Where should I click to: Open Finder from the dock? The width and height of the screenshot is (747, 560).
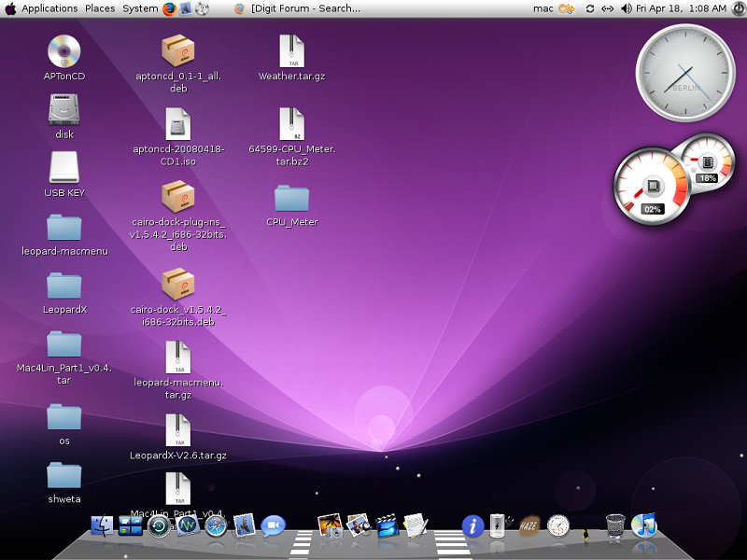(x=102, y=525)
